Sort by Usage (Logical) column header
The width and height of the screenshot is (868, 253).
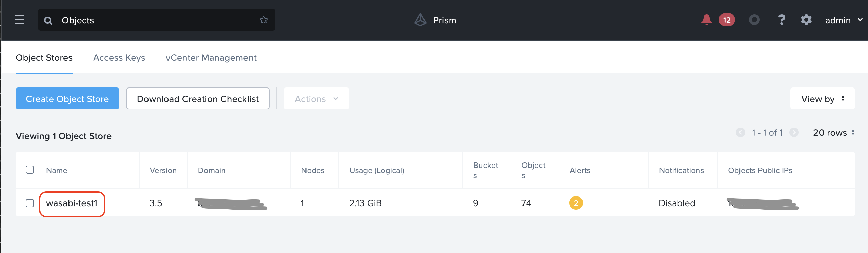(x=377, y=170)
